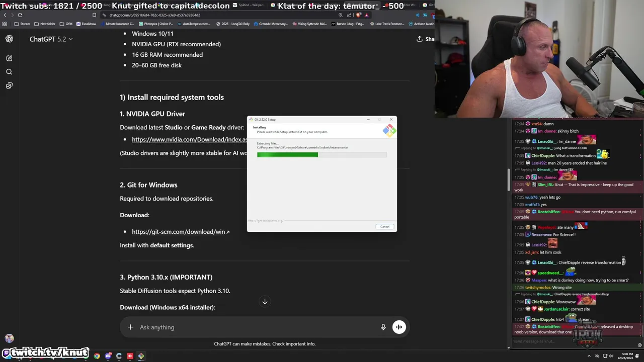
Task: Click the red AnyDesk icon in taskbar
Action: (130, 356)
